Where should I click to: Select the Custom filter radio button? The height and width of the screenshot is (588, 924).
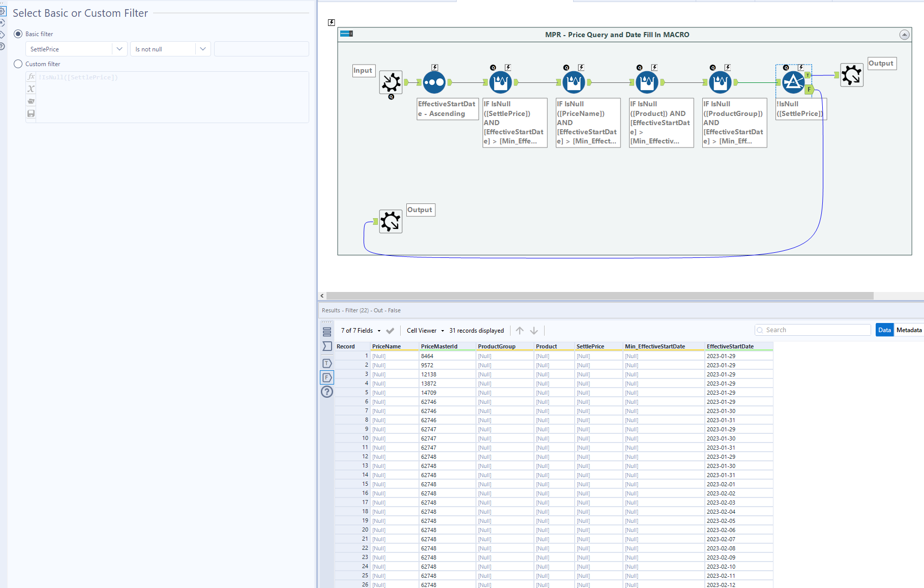(x=18, y=64)
